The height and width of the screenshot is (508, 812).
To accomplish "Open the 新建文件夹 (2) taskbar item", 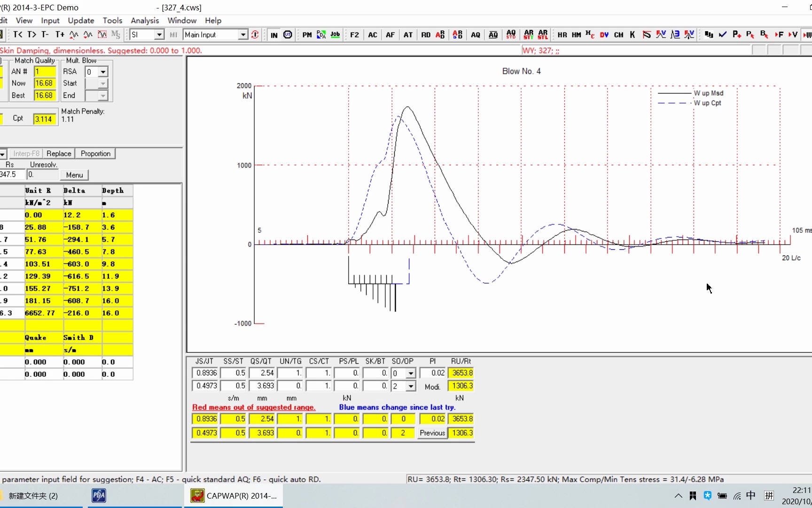I will [33, 496].
